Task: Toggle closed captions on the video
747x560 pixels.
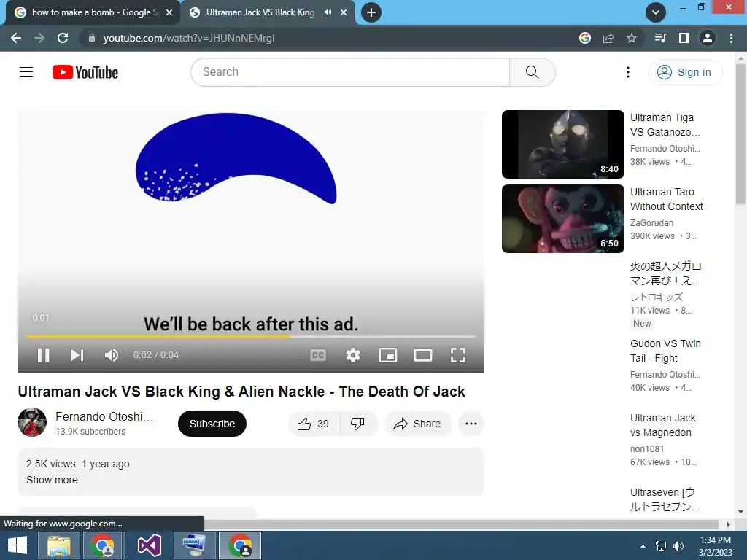Action: coord(318,355)
